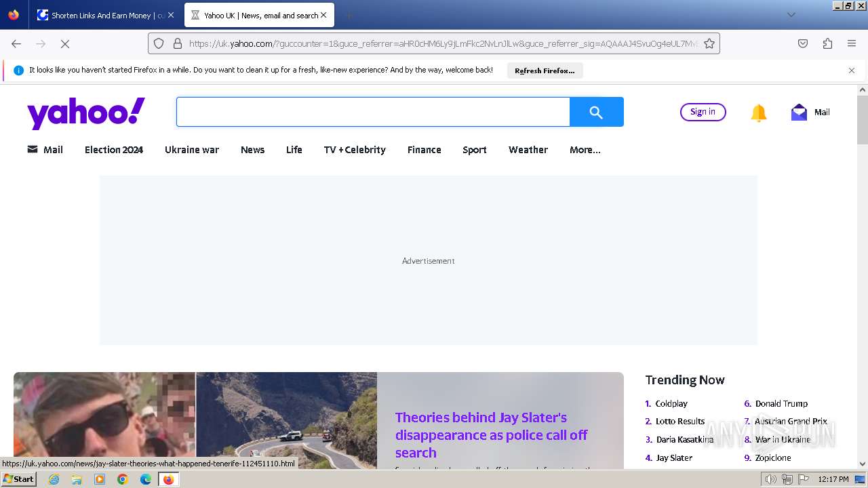Viewport: 868px width, 488px height.
Task: Click the Firefox View icon in tab bar
Action: [14, 15]
